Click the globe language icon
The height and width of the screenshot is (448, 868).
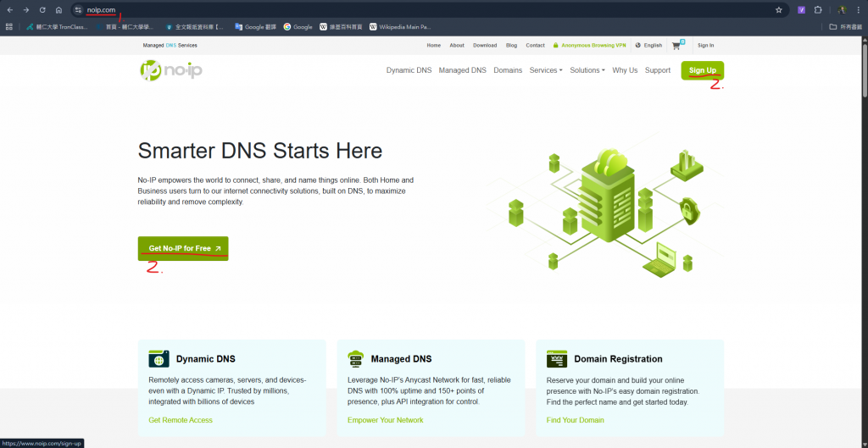coord(637,46)
